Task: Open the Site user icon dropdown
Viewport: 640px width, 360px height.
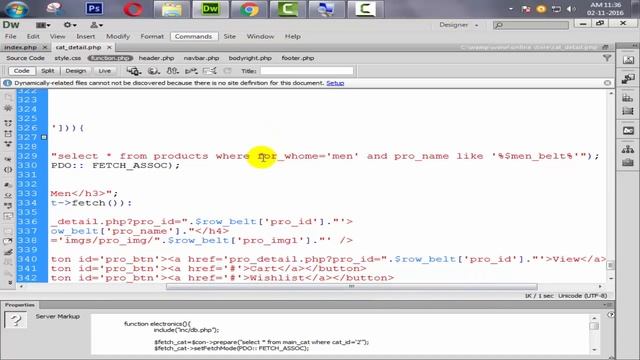Action: pyautogui.click(x=96, y=25)
